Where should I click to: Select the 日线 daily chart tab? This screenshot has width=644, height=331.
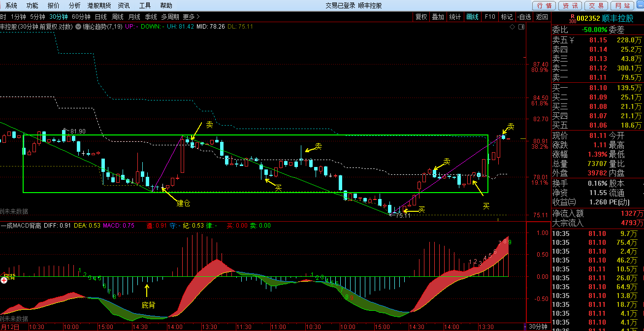(100, 16)
